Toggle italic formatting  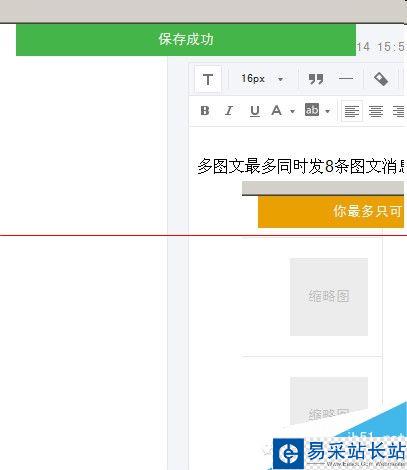(229, 111)
